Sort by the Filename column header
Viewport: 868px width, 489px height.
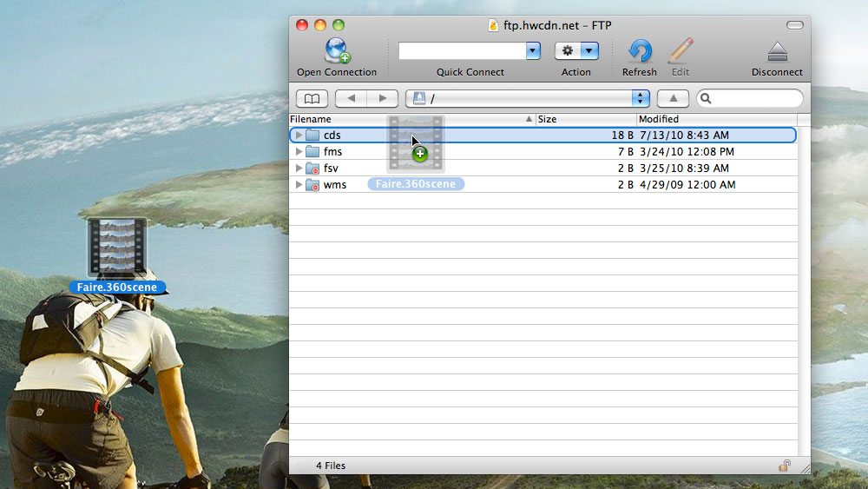coord(412,119)
